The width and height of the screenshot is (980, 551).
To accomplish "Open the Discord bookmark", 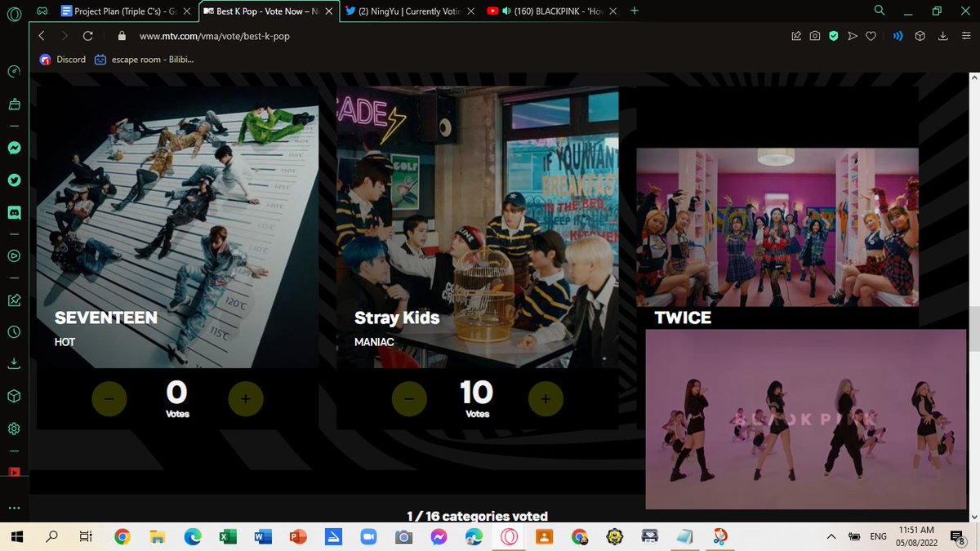I will (63, 59).
